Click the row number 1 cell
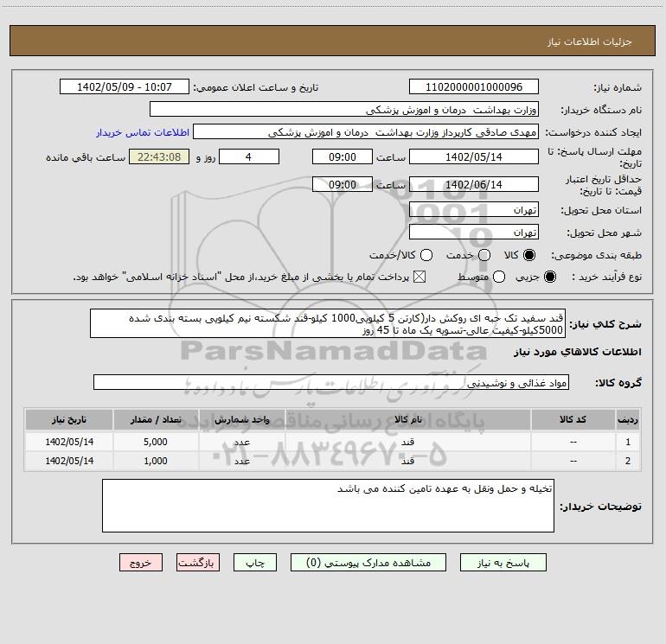 [628, 442]
